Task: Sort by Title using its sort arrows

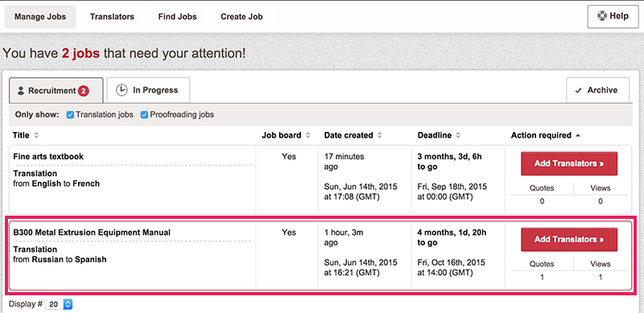Action: pos(36,135)
